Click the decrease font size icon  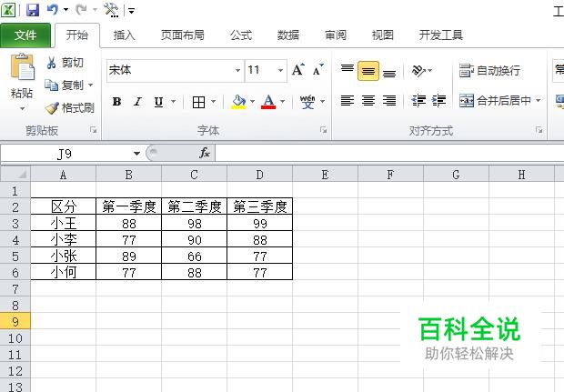(x=318, y=70)
